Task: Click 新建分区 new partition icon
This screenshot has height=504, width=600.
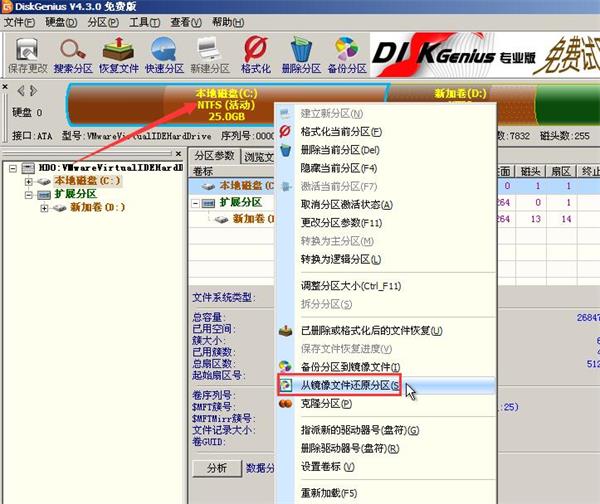Action: pyautogui.click(x=210, y=55)
